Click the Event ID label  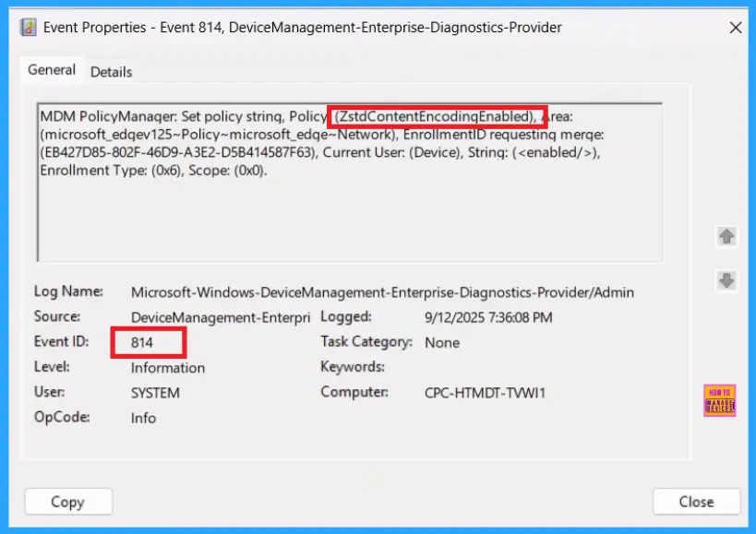[61, 341]
